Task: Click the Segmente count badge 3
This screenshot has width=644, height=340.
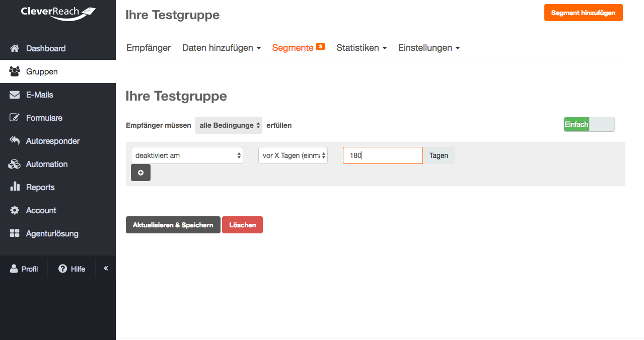Action: point(320,46)
